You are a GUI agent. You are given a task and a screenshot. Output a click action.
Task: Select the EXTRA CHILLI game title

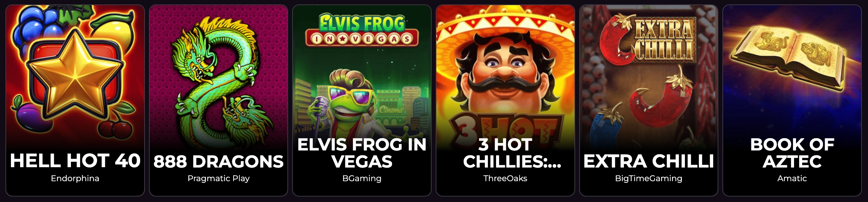click(649, 161)
